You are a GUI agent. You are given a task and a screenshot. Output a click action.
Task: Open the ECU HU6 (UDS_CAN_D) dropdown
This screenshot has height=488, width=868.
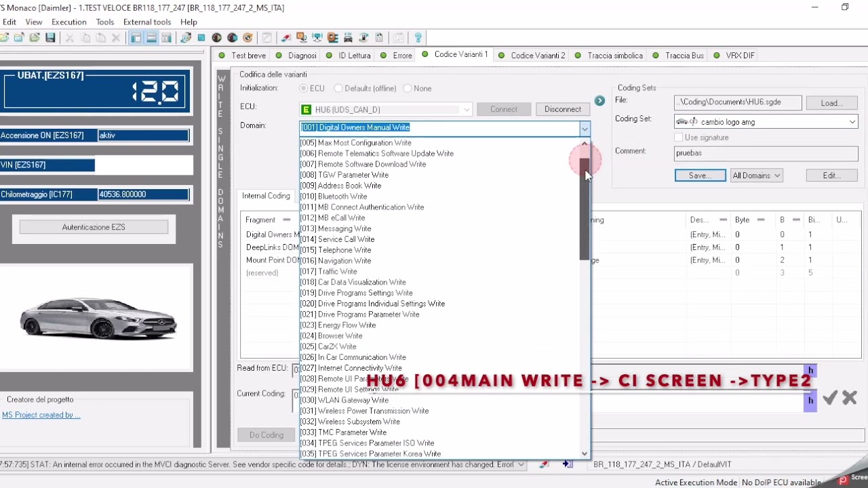(x=467, y=110)
